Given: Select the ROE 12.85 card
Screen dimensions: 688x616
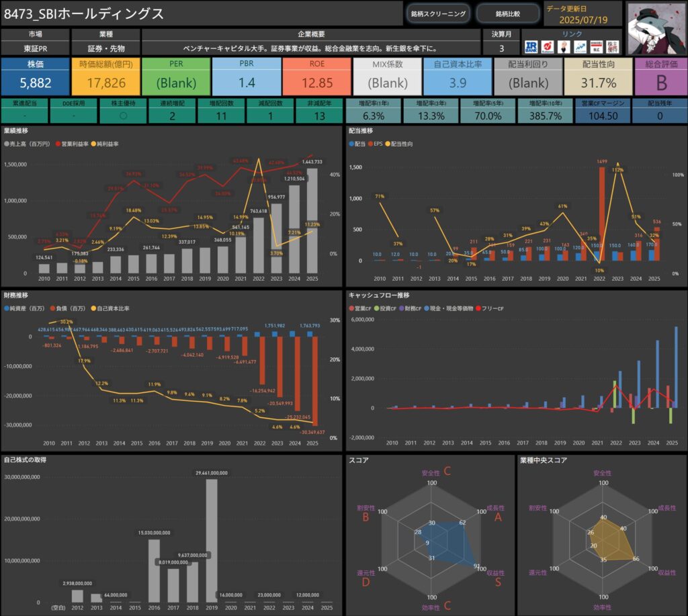Looking at the screenshot, I should [317, 77].
